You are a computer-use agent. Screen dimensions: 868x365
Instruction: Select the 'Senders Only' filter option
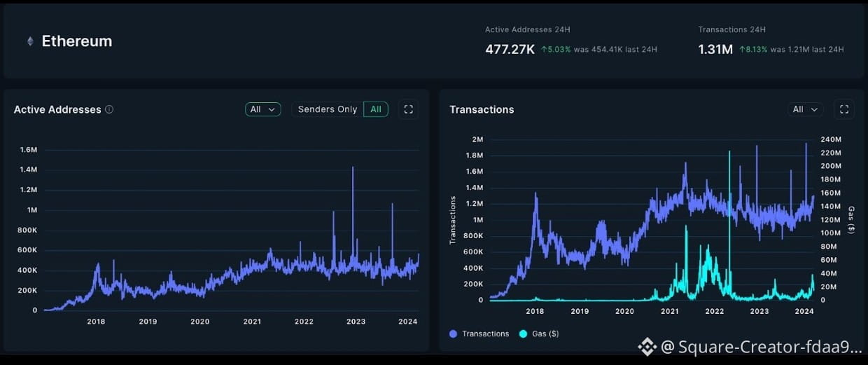(x=328, y=109)
